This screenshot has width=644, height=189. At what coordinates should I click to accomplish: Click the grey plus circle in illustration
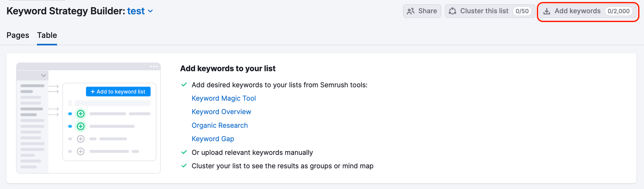pyautogui.click(x=80, y=139)
